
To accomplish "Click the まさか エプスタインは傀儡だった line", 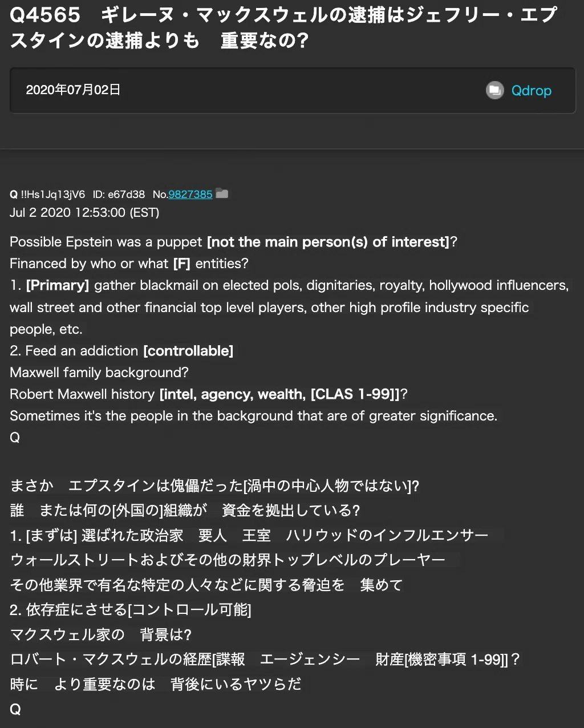I will (x=214, y=486).
